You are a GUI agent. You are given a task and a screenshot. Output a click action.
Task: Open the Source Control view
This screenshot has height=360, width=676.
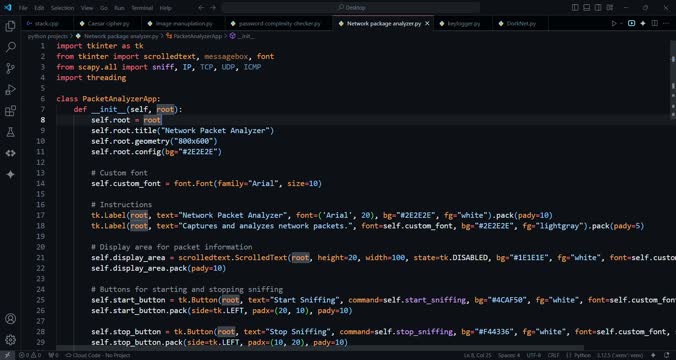(10, 68)
